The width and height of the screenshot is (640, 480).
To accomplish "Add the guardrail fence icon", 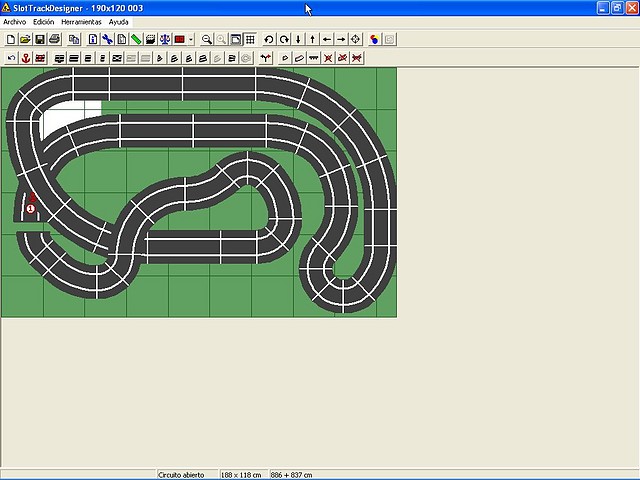I will [x=313, y=58].
